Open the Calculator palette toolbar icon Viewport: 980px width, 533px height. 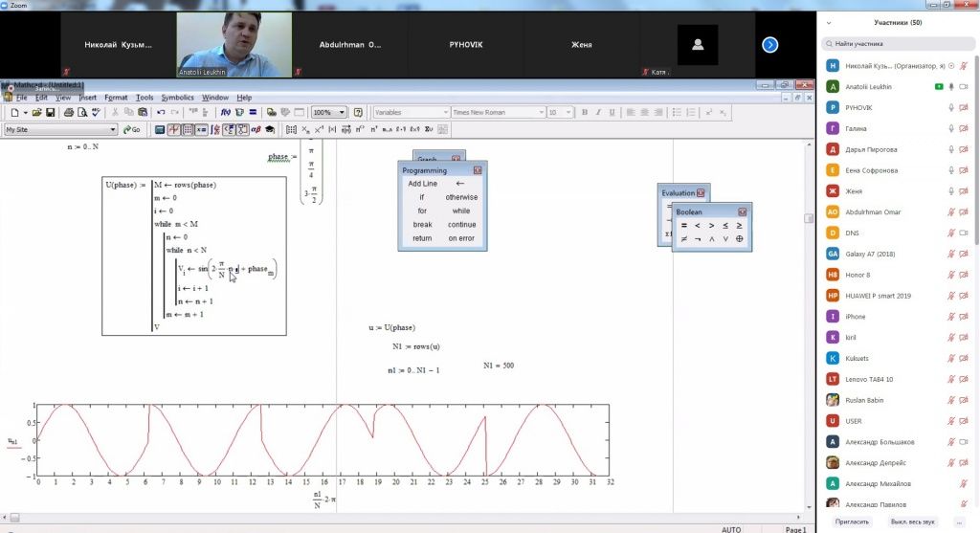point(161,129)
